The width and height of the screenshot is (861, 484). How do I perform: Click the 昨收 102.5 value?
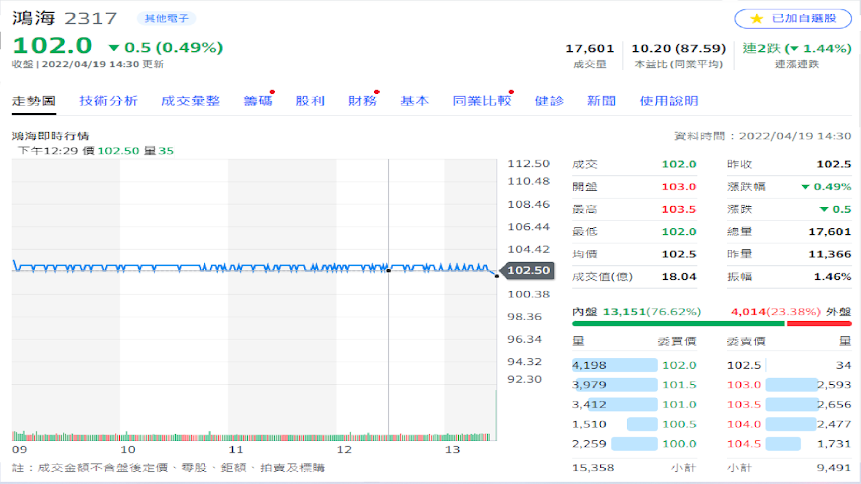(834, 164)
